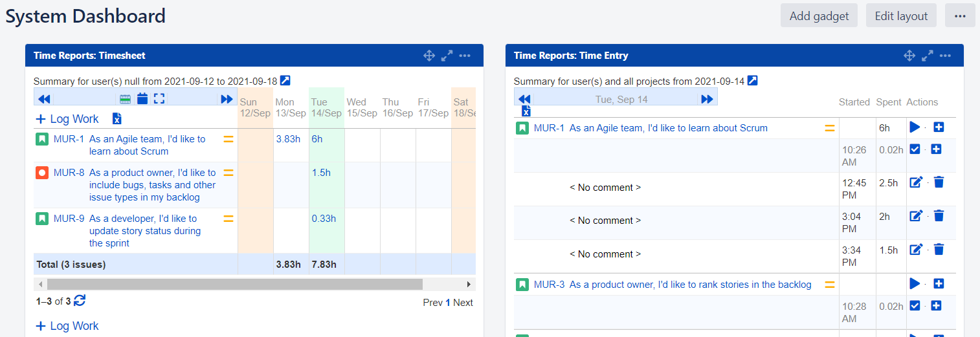Refresh the Timesheet issue list

[80, 301]
